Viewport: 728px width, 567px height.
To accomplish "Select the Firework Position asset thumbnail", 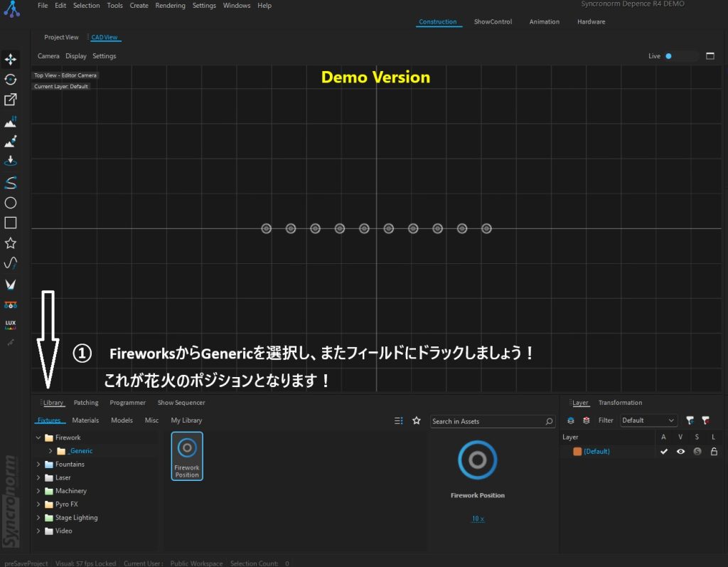I will tap(187, 456).
